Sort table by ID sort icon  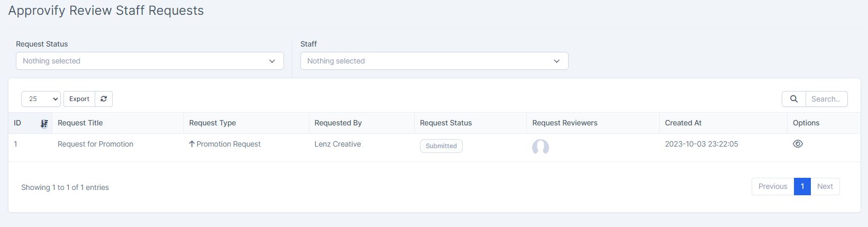pyautogui.click(x=44, y=123)
